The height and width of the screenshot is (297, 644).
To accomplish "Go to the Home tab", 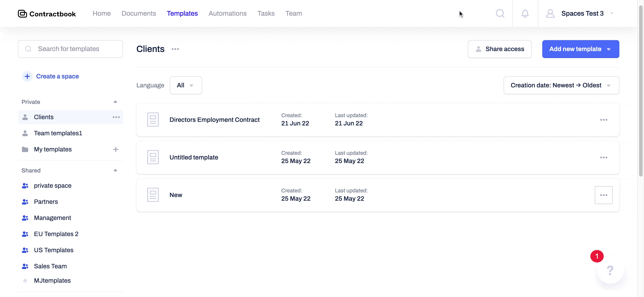I will (x=102, y=13).
